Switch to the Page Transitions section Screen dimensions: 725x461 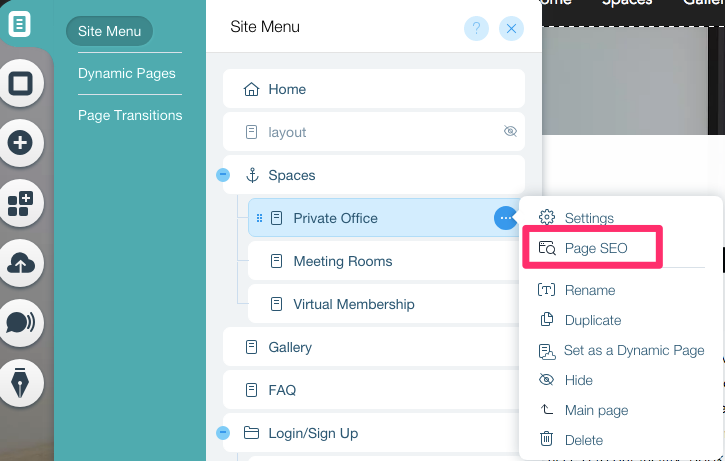[130, 115]
